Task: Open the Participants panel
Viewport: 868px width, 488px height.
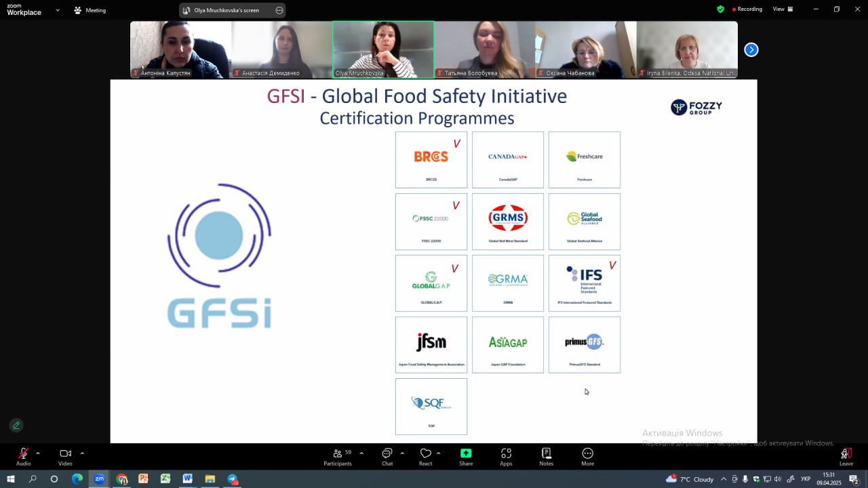Action: click(338, 457)
